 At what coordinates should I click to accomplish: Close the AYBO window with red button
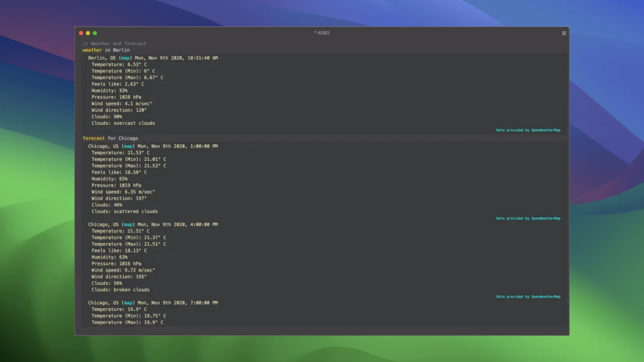pyautogui.click(x=81, y=33)
